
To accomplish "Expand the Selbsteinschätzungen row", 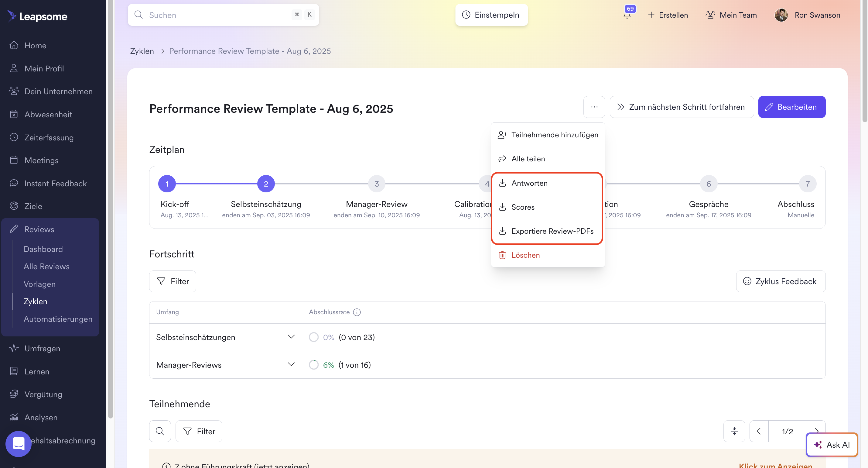I will [291, 337].
